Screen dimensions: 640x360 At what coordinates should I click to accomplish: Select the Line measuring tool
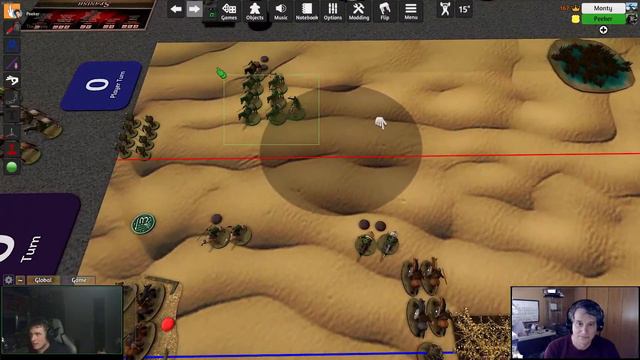coord(12,63)
